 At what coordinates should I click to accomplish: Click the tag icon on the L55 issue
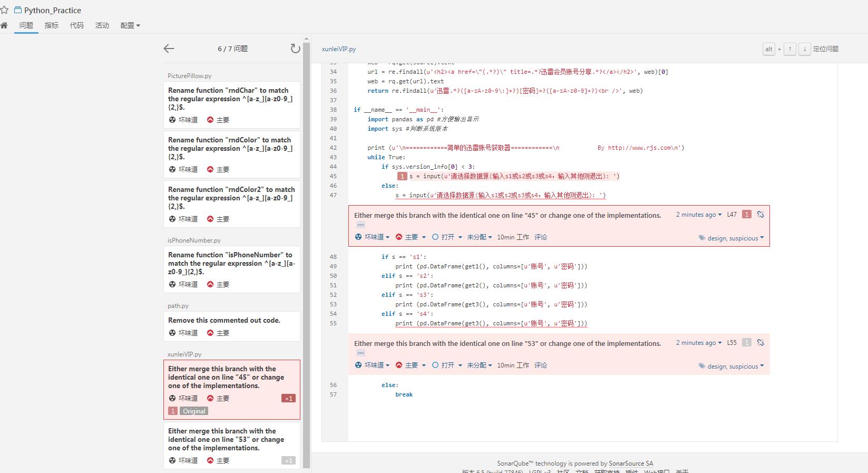702,366
